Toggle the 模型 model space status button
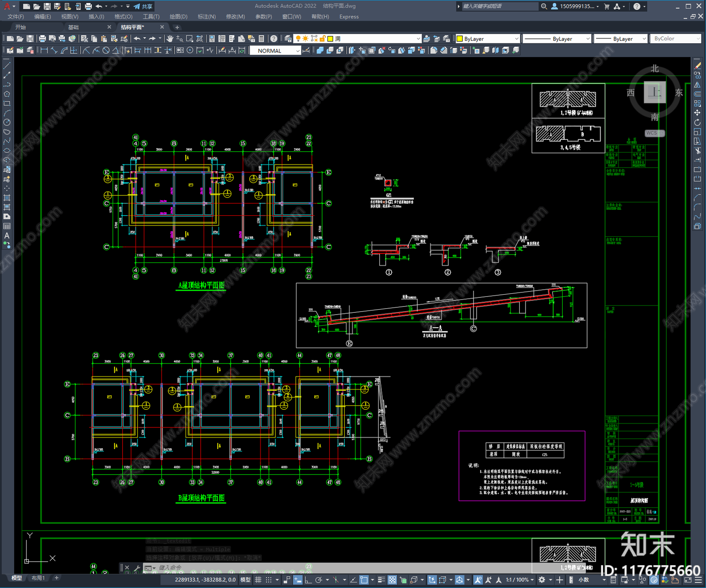The width and height of the screenshot is (706, 588). tap(245, 580)
